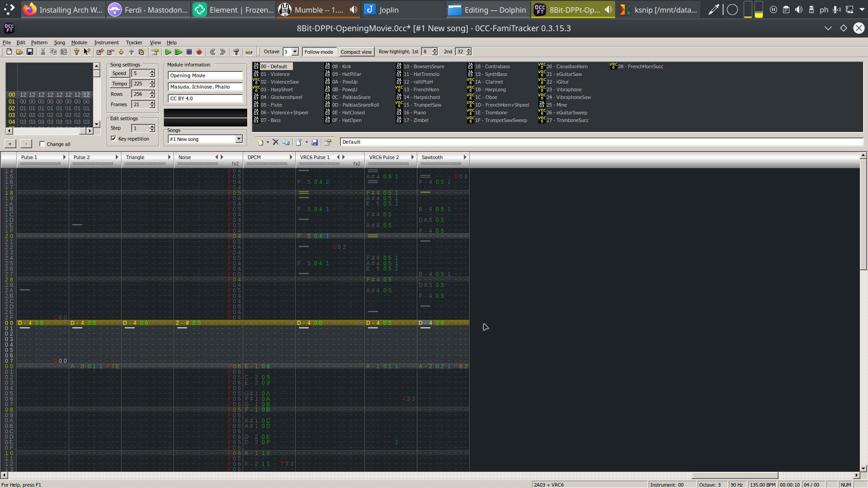Click the Compact view button
The height and width of the screenshot is (488, 868).
click(356, 52)
